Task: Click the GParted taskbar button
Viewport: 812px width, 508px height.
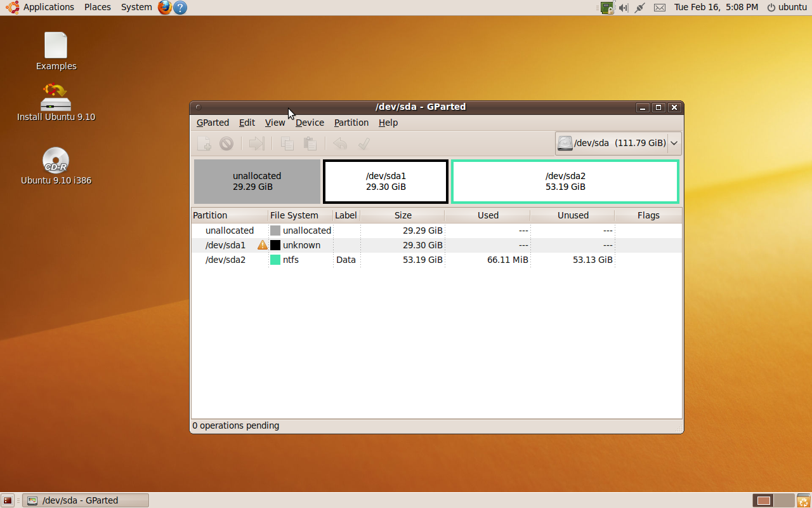Action: click(x=86, y=500)
